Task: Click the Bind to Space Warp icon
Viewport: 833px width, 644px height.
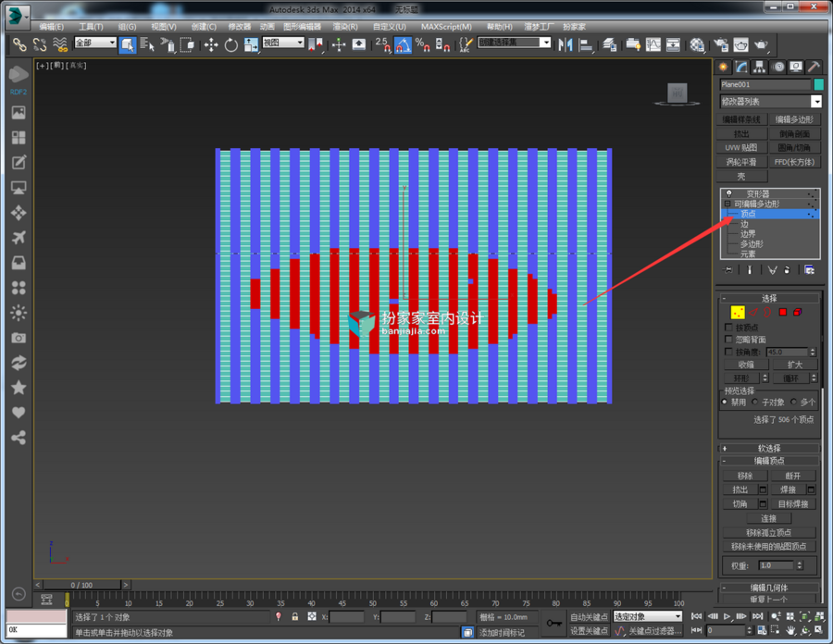Action: pos(60,44)
